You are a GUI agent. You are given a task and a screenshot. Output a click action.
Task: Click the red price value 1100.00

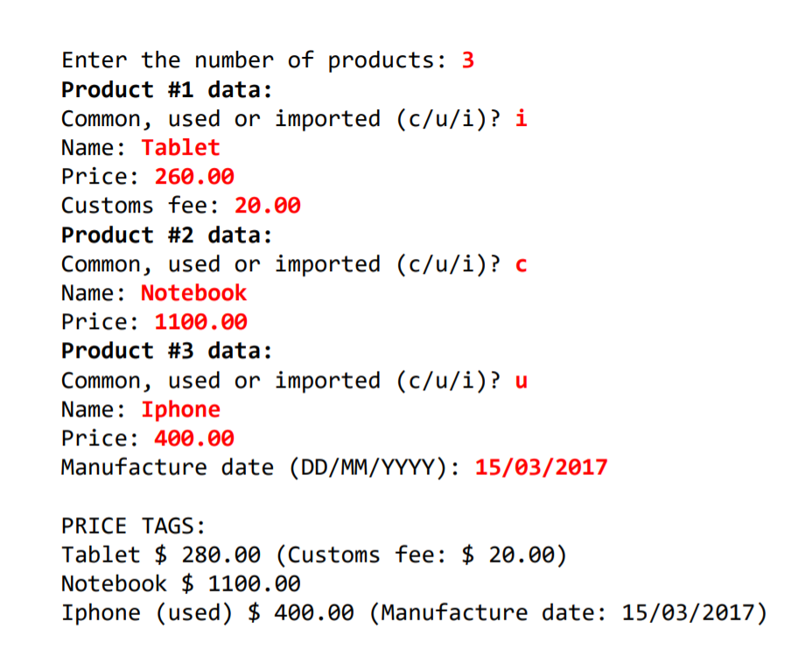201,323
